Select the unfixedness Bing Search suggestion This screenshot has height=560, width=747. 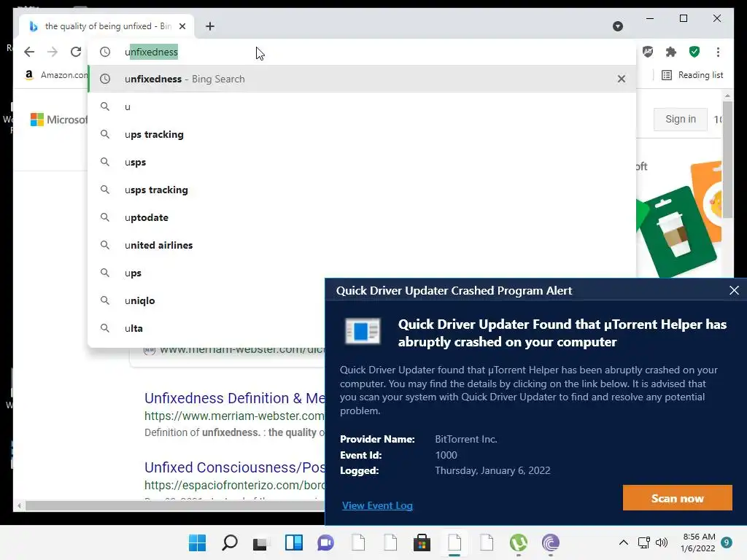(x=362, y=79)
